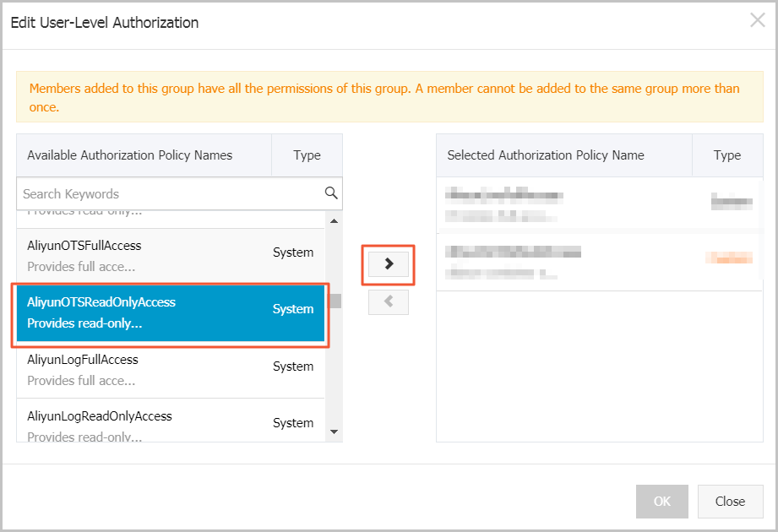Move selected policy right with arrow button
The width and height of the screenshot is (778, 532).
(x=389, y=264)
